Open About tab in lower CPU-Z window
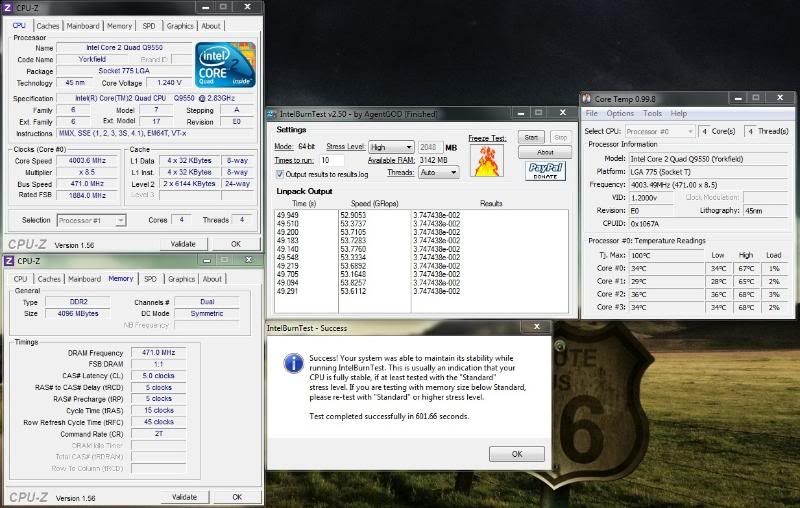This screenshot has width=800, height=508. (x=212, y=279)
